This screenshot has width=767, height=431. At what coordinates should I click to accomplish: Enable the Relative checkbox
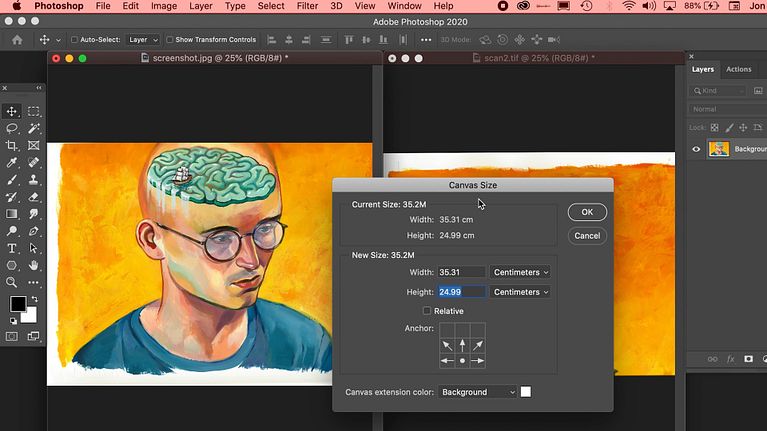427,311
